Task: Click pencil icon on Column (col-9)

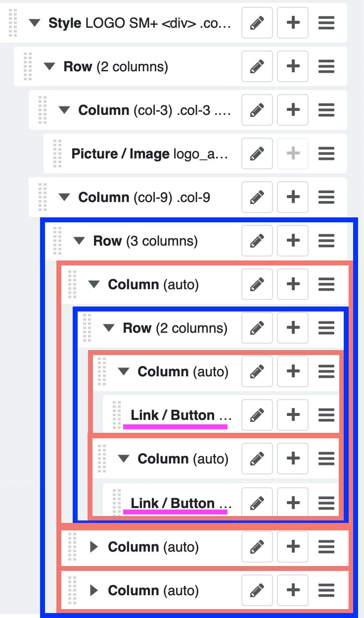Action: [x=257, y=197]
